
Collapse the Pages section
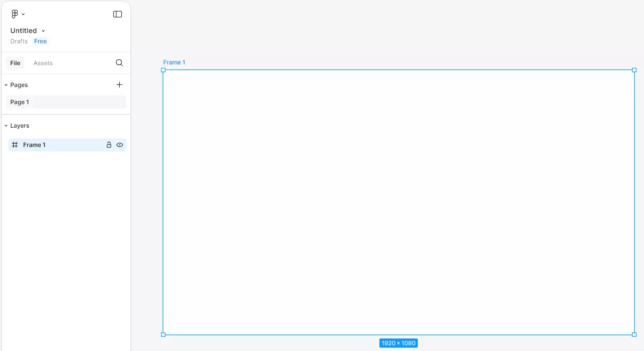coord(6,85)
